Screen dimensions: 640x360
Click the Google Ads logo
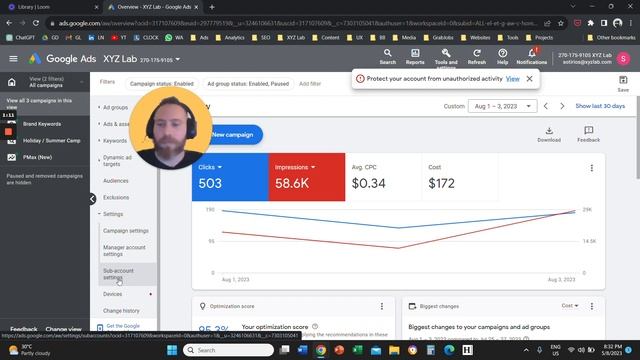pos(35,59)
